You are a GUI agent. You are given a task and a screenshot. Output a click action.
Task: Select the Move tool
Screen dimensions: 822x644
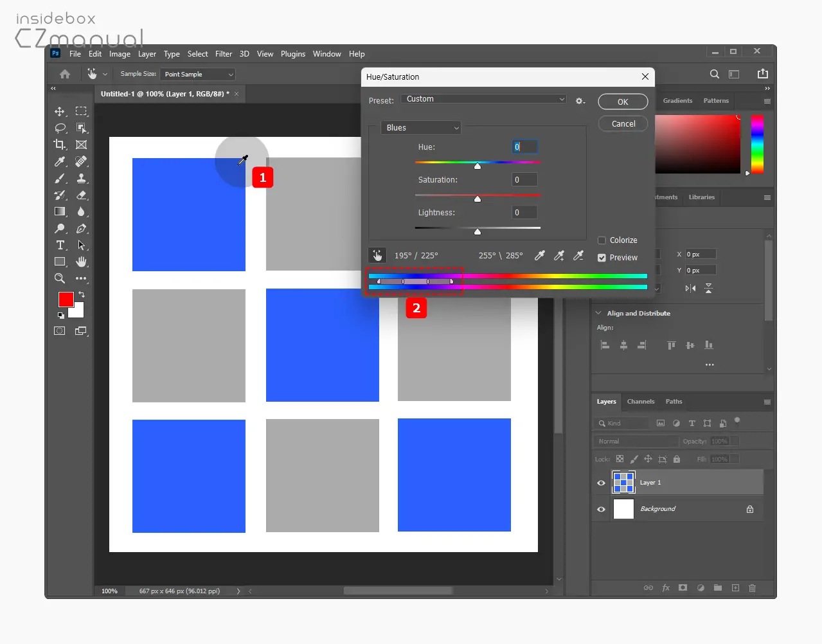60,111
